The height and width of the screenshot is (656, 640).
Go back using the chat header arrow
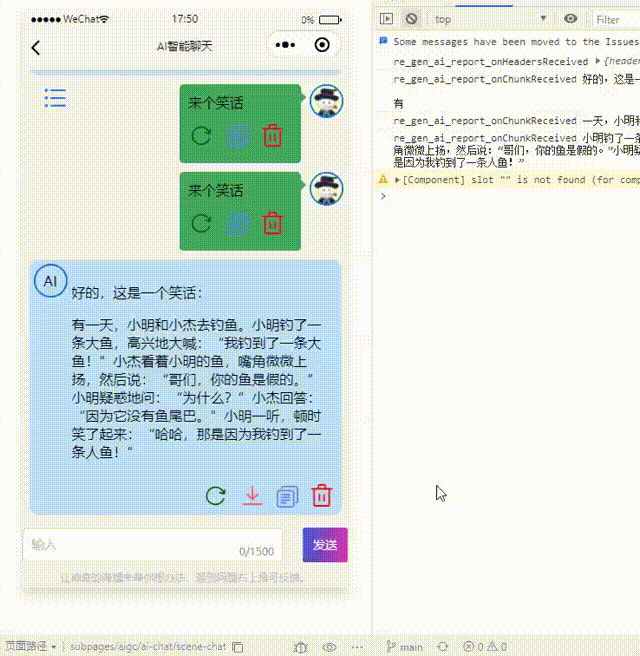pos(36,48)
